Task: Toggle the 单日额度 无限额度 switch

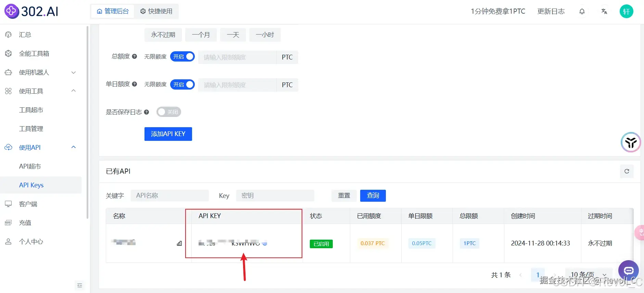Action: pyautogui.click(x=182, y=84)
